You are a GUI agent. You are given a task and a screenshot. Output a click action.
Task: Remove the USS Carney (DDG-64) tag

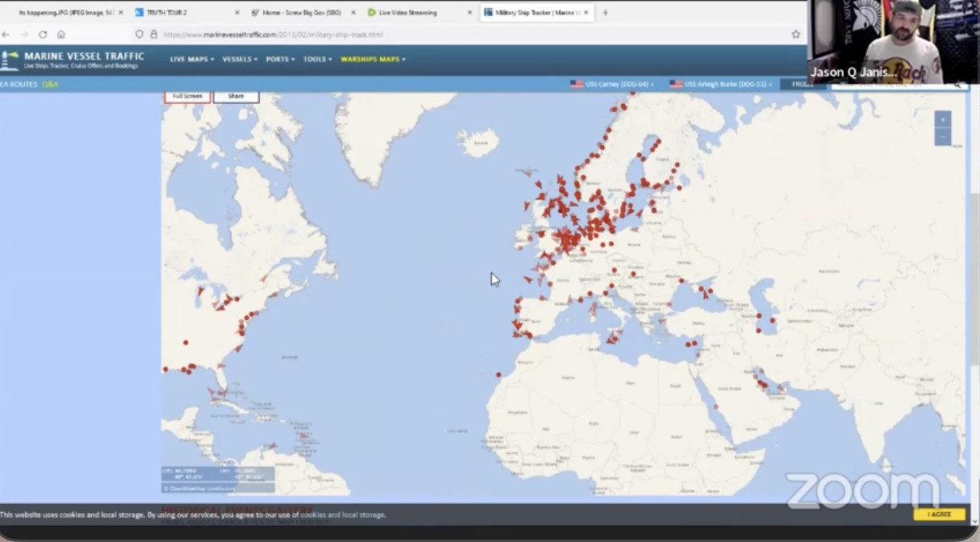point(652,84)
